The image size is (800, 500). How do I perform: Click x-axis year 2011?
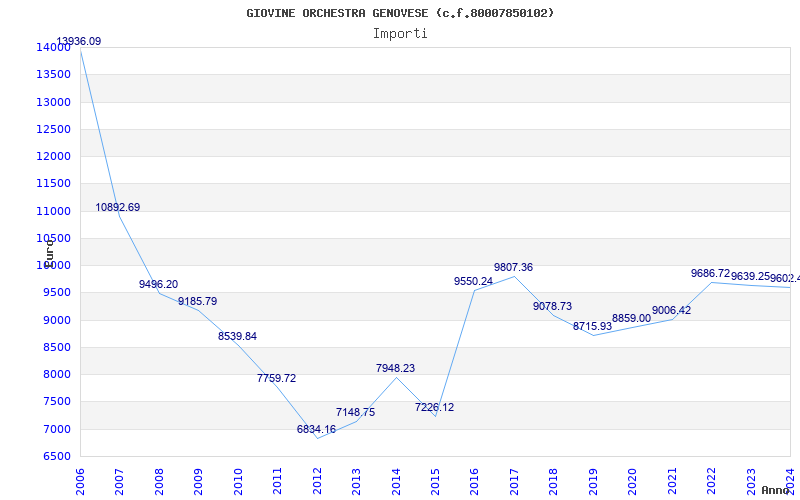278,482
